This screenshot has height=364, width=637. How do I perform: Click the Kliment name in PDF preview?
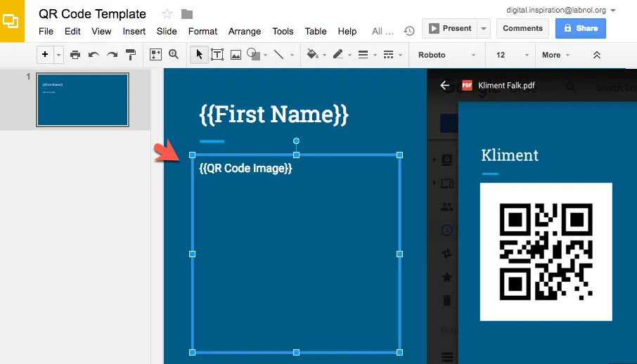coord(510,155)
